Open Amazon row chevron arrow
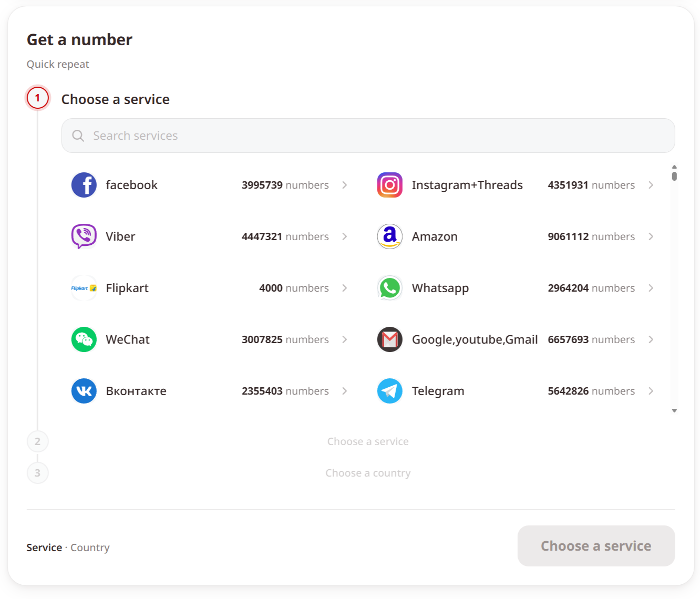Screen dimensions: 700x599 651,236
